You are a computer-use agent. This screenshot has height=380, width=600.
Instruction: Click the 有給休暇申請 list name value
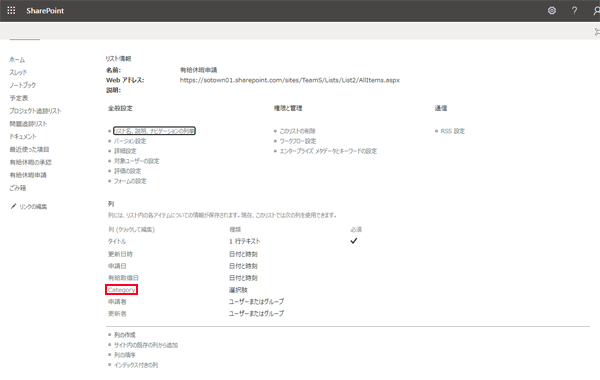pyautogui.click(x=199, y=70)
